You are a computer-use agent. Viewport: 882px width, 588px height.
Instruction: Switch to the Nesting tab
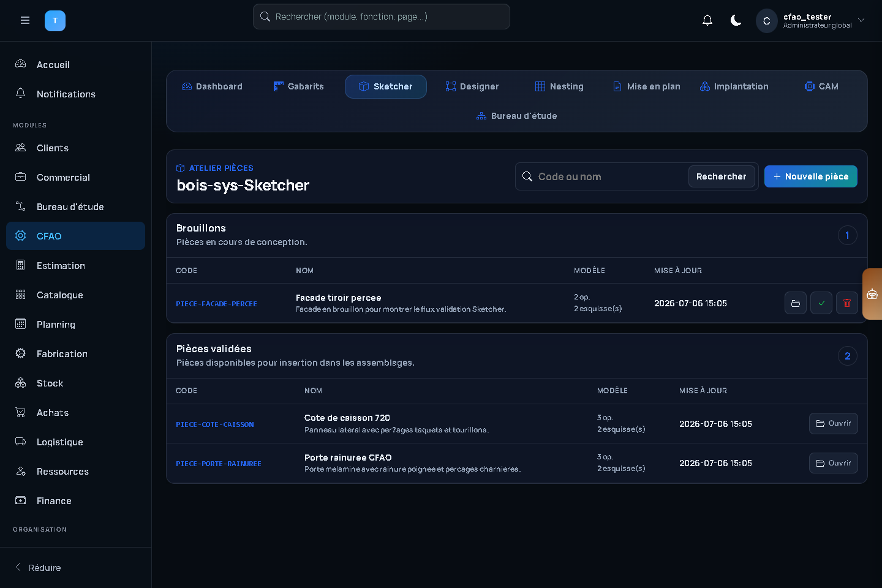(x=559, y=86)
